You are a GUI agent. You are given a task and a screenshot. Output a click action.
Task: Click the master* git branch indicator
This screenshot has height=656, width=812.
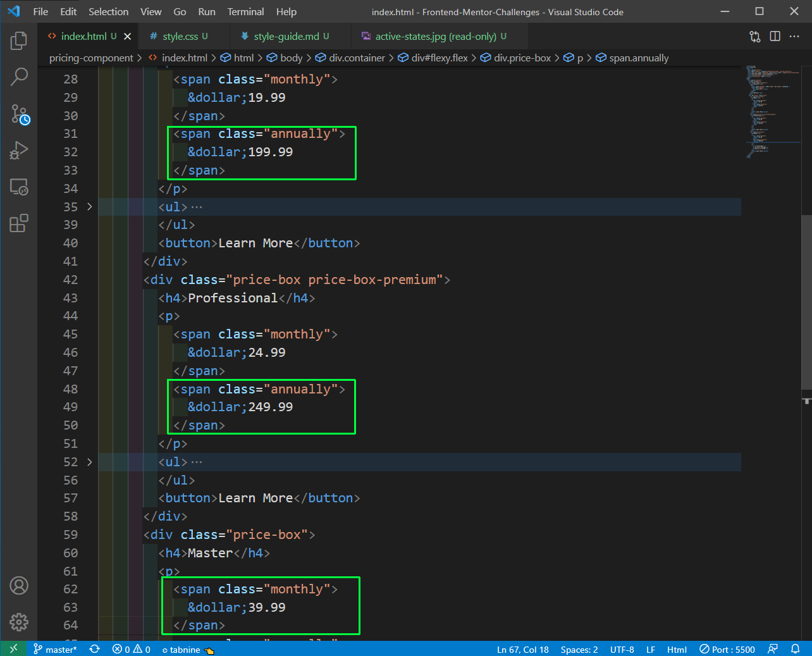click(x=54, y=649)
